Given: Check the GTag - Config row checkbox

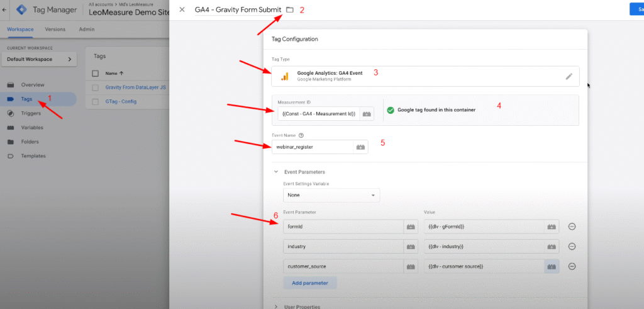Looking at the screenshot, I should tap(96, 101).
